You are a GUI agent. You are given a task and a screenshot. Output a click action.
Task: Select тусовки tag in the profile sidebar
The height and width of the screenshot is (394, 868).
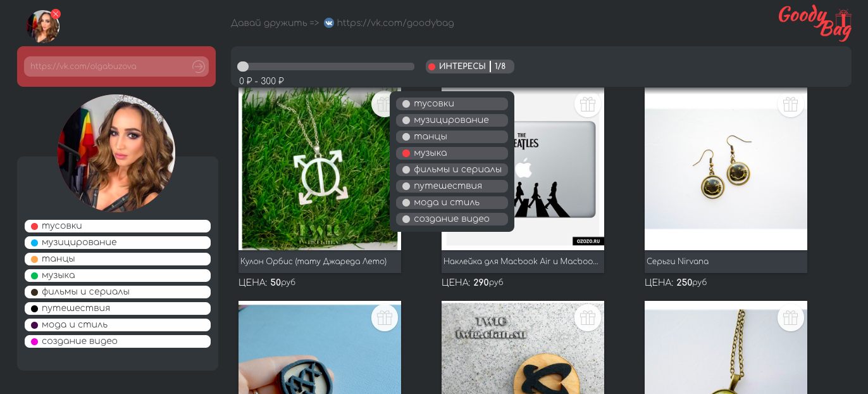pos(118,226)
